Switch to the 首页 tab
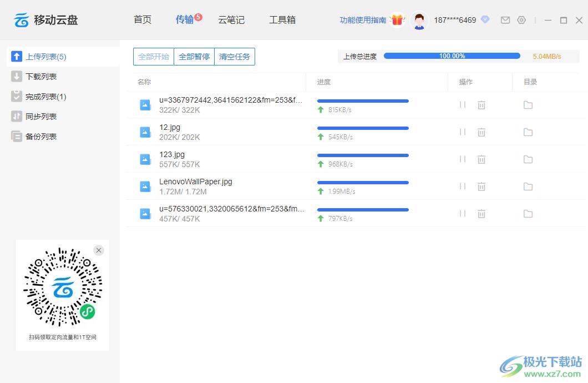 click(x=143, y=20)
